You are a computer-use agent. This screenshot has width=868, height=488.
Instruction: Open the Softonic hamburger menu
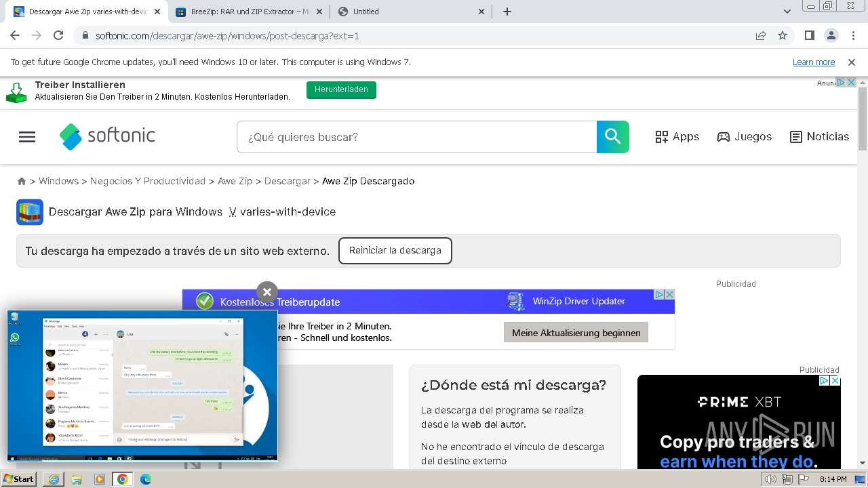click(x=27, y=137)
